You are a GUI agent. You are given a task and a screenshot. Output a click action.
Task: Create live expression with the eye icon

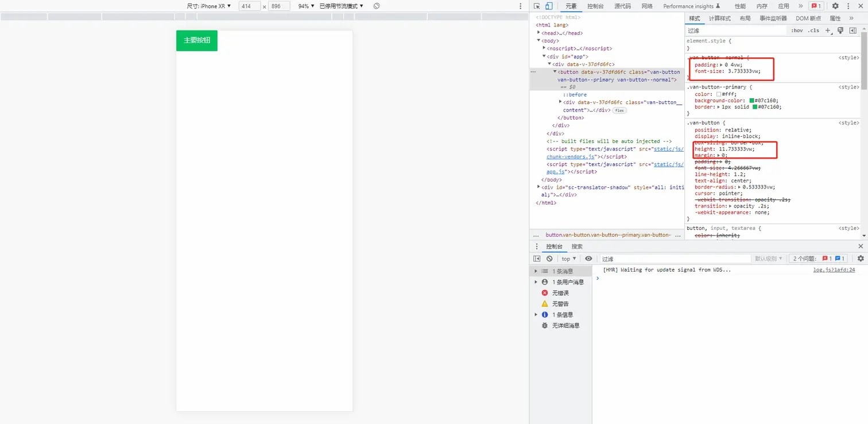coord(588,258)
